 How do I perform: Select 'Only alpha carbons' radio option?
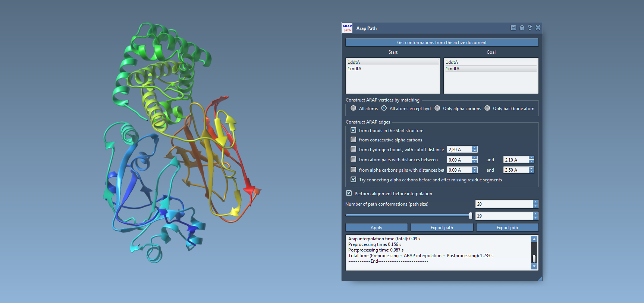pyautogui.click(x=437, y=108)
